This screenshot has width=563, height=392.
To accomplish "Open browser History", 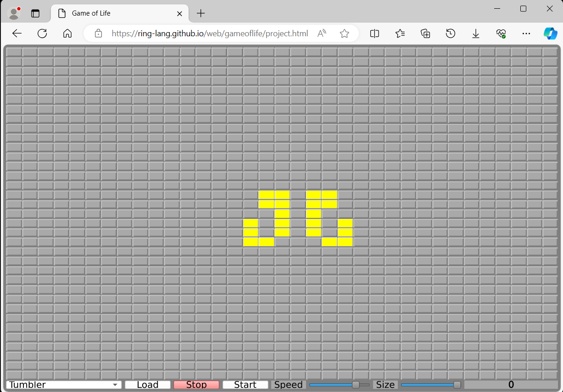I will (x=451, y=34).
